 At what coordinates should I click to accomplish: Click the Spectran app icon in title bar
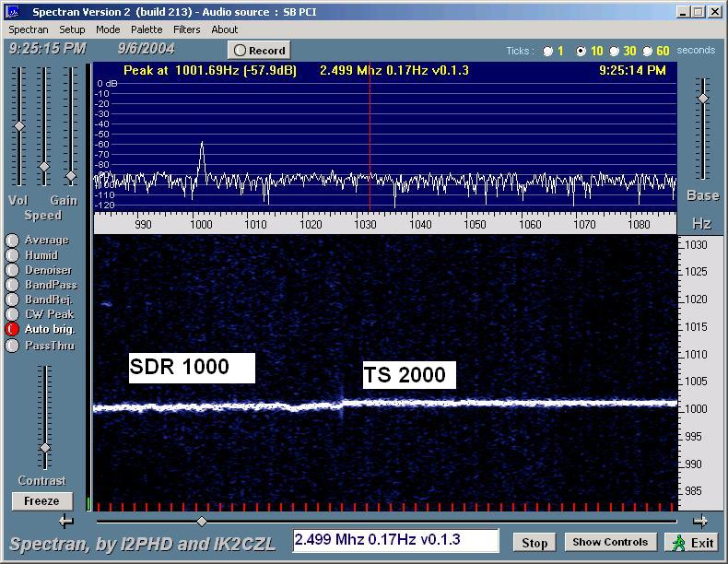(x=13, y=12)
